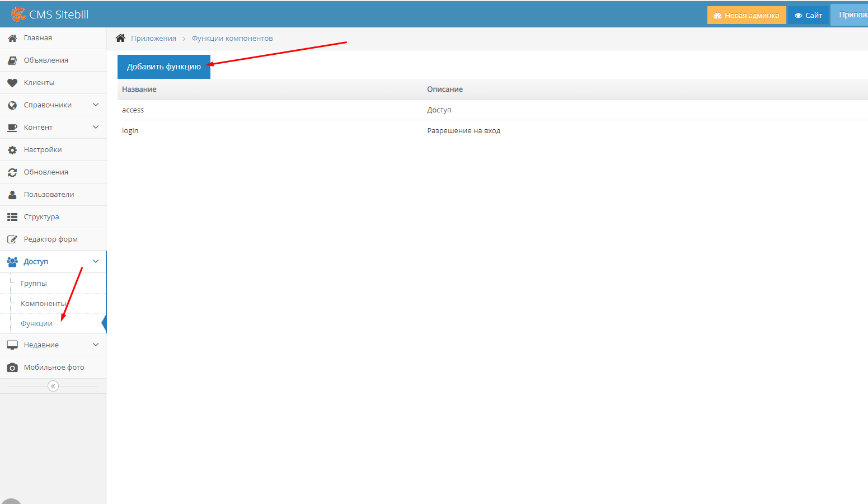Click the CMS Sitebill logo icon
This screenshot has width=868, height=504.
point(18,14)
